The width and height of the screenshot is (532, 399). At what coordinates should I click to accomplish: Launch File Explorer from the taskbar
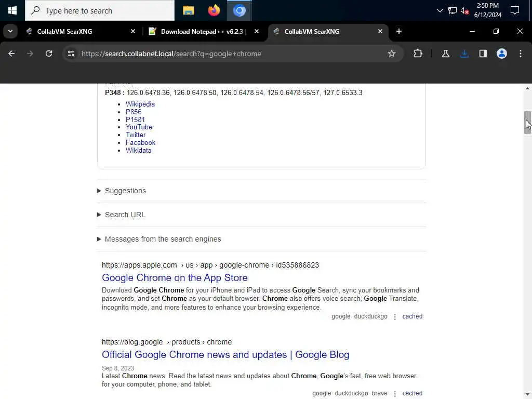coord(188,10)
